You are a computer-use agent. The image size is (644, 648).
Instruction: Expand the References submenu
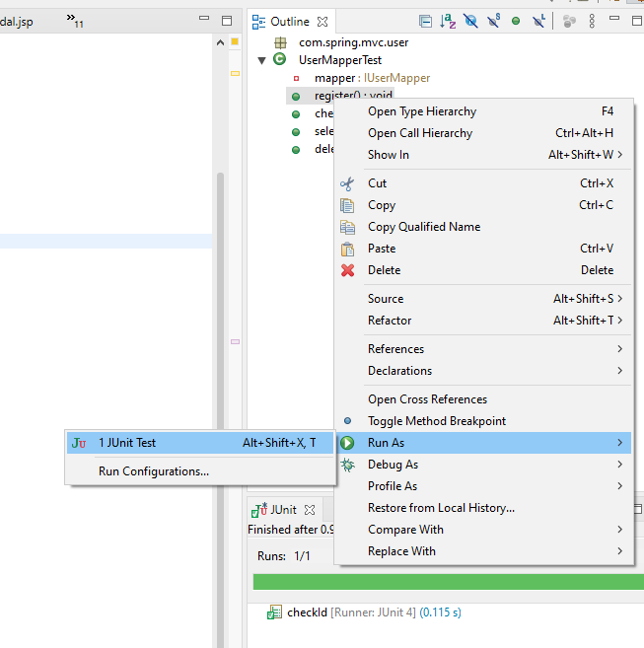483,349
